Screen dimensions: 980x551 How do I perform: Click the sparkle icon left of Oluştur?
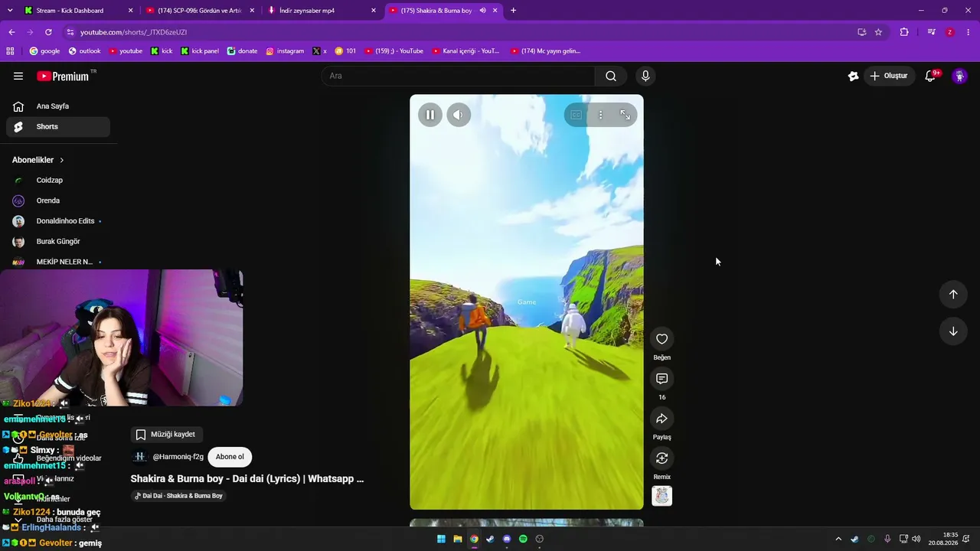(x=853, y=76)
